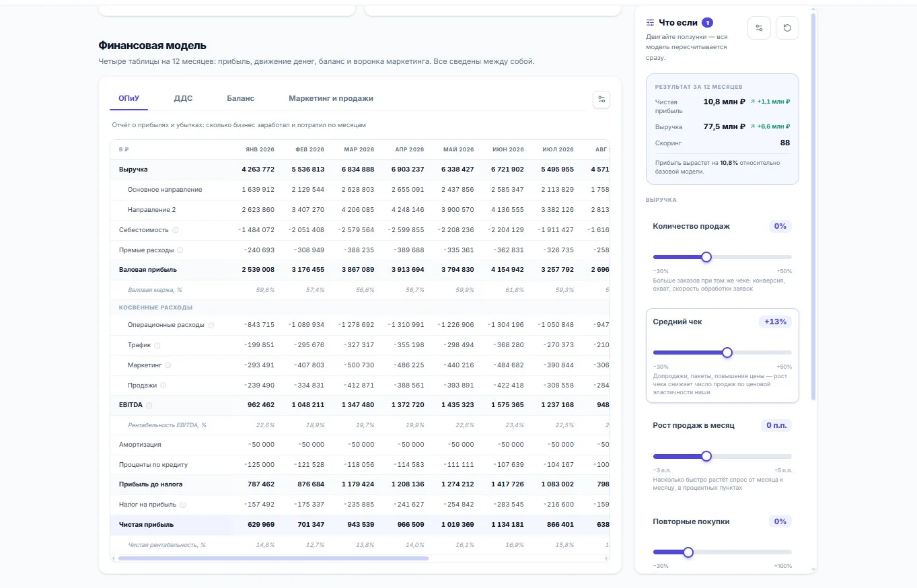
Task: Click the What-if panel sliders settings icon
Action: coord(759,28)
